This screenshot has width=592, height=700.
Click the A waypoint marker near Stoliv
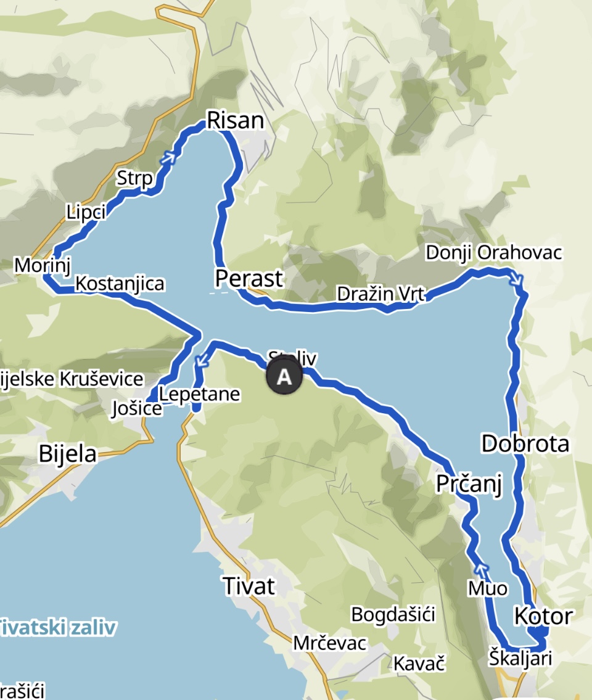(x=284, y=376)
